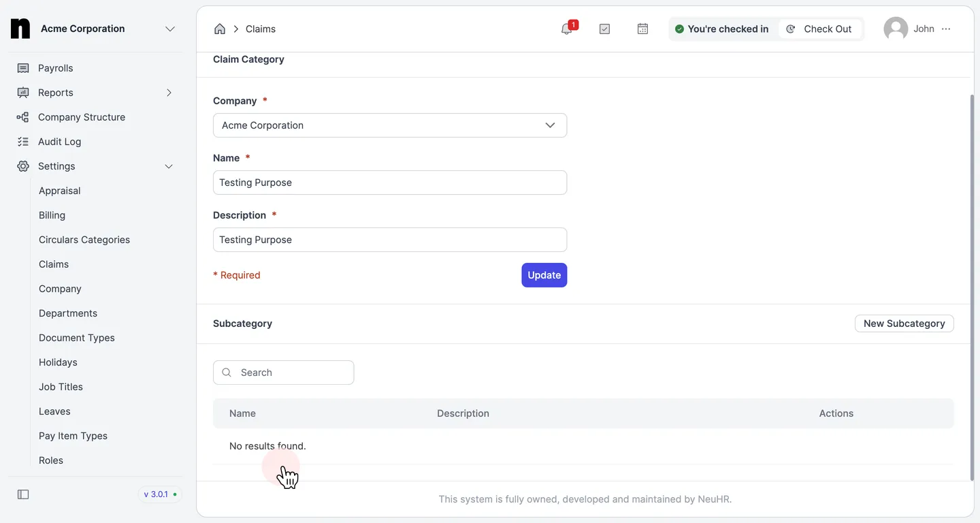The height and width of the screenshot is (523, 980).
Task: Select Roles in the sidebar
Action: tap(51, 460)
